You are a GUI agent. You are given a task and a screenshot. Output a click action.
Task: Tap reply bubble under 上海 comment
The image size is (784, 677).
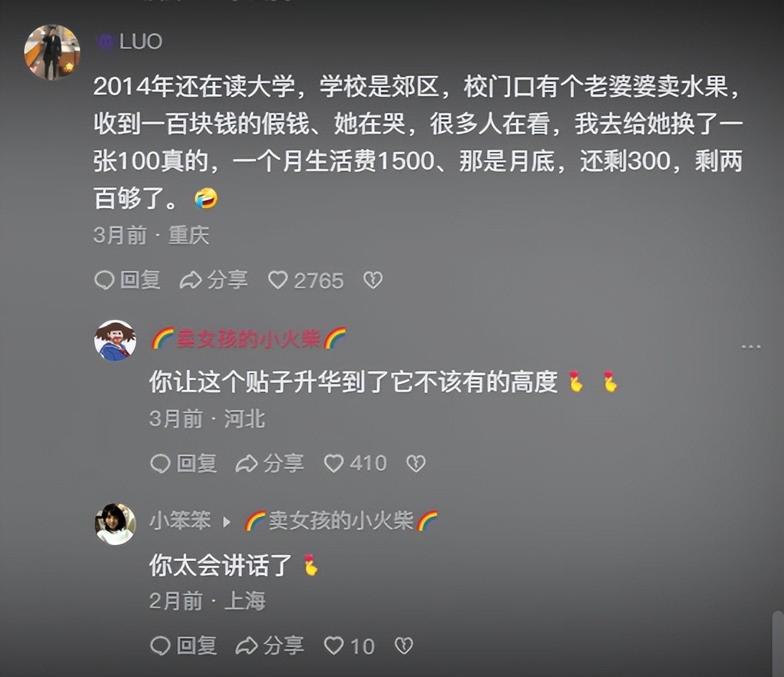[161, 646]
